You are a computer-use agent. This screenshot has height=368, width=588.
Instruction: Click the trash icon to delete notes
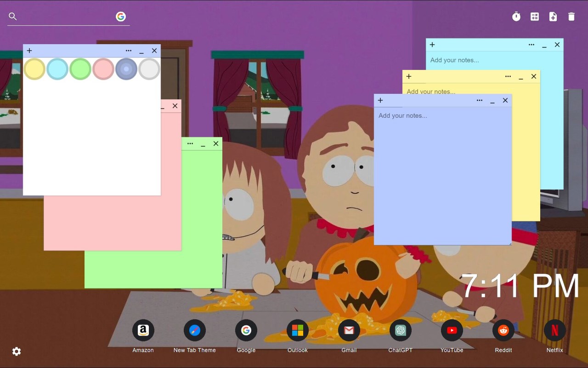pos(571,17)
